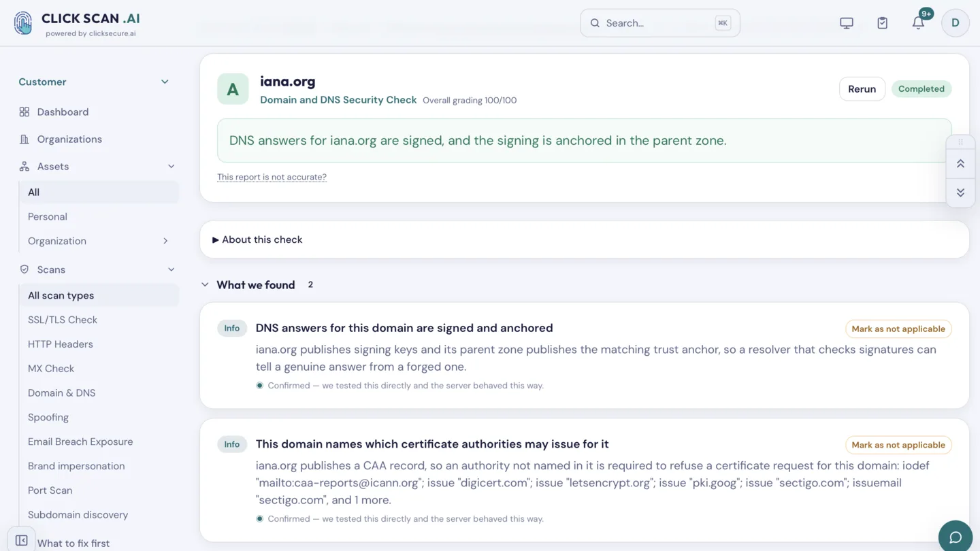Click the Assets hierarchy icon
The image size is (980, 551).
pyautogui.click(x=24, y=167)
